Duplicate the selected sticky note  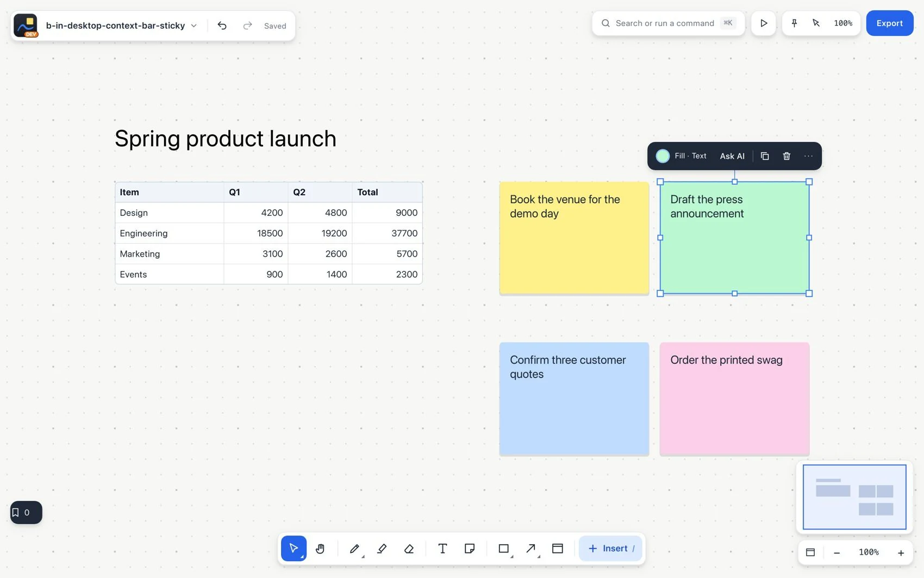coord(765,156)
